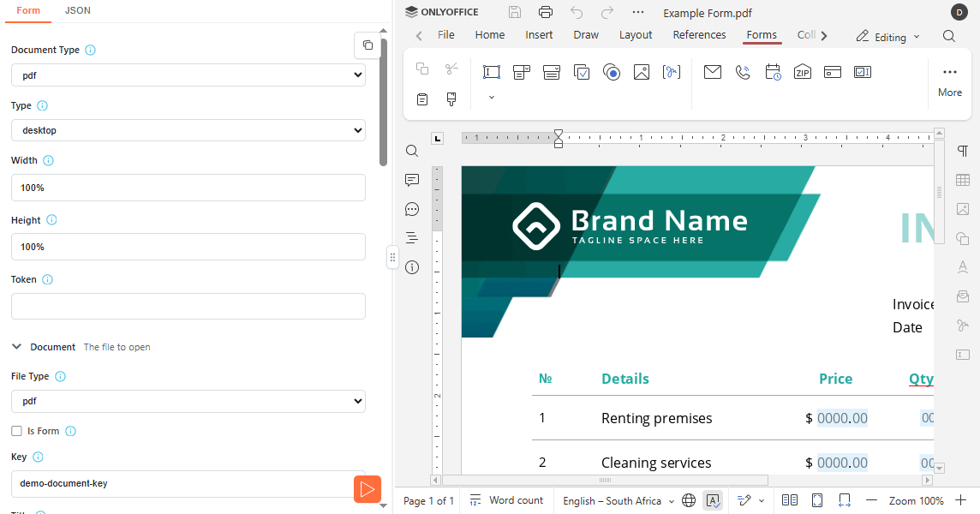980x514 pixels.
Task: Toggle nonprinting characters in right sidebar
Action: pos(963,151)
